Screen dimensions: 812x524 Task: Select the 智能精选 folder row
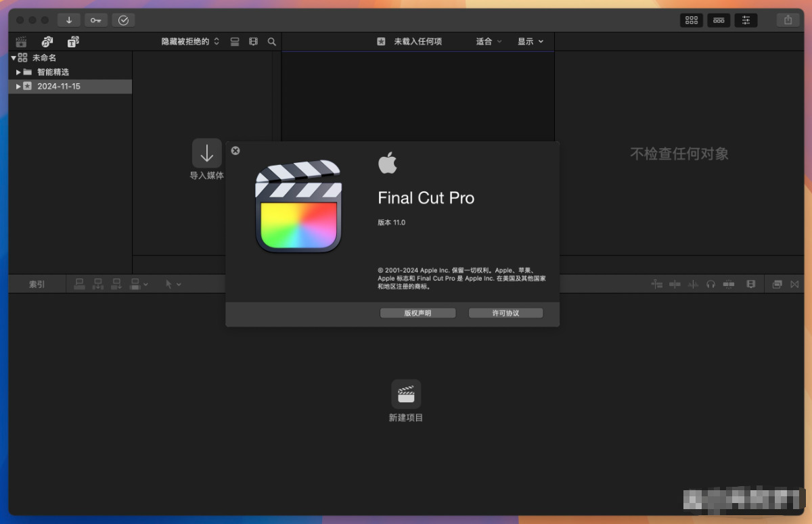(x=70, y=72)
